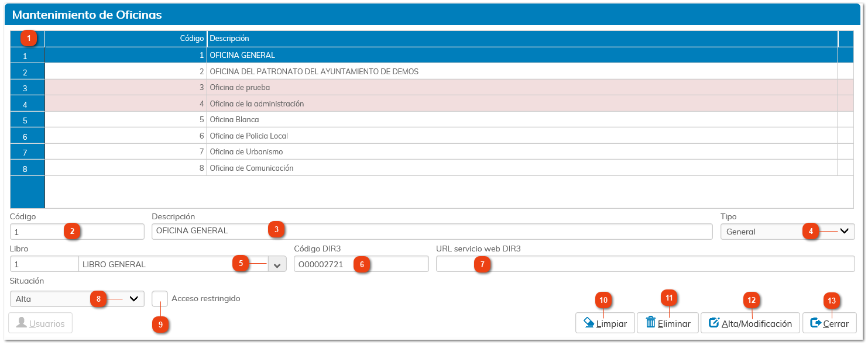Screen dimensions: 868x345
Task: Click code cell 3 in the grid
Action: coord(126,87)
